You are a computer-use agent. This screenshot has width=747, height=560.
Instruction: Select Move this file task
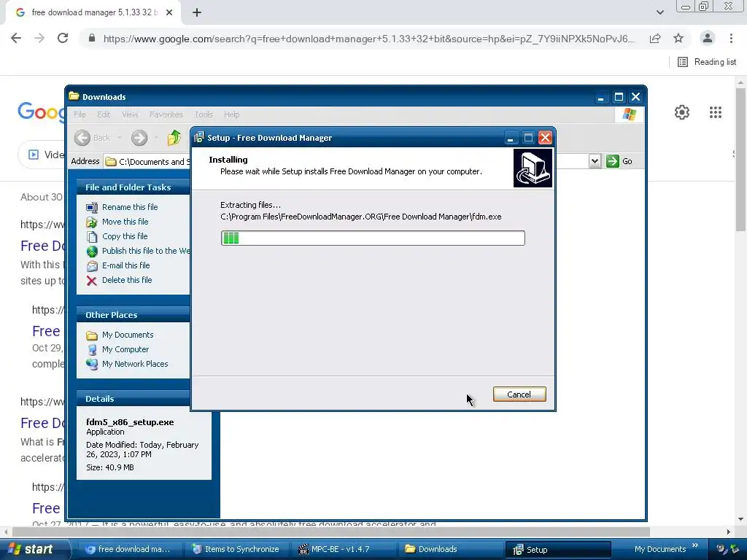[x=125, y=222]
